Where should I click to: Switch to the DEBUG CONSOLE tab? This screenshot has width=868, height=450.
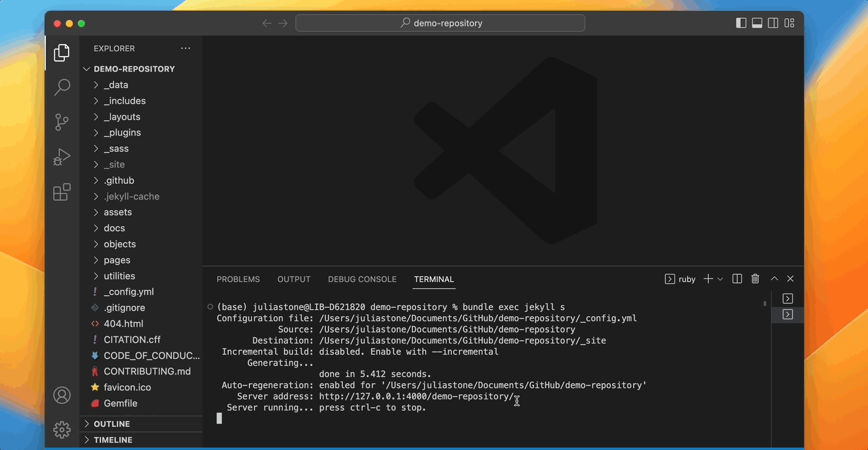coord(362,279)
